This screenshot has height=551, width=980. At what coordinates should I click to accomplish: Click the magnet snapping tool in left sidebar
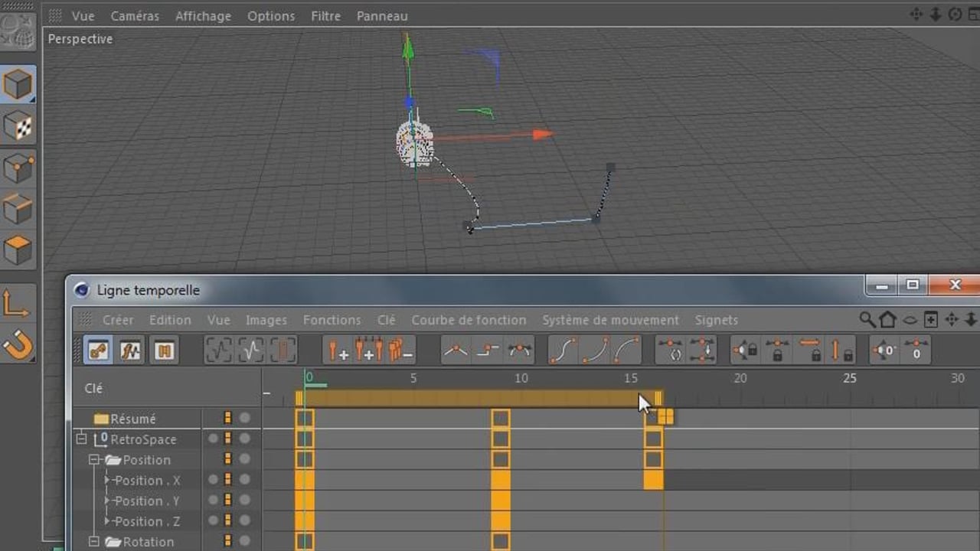click(x=17, y=346)
